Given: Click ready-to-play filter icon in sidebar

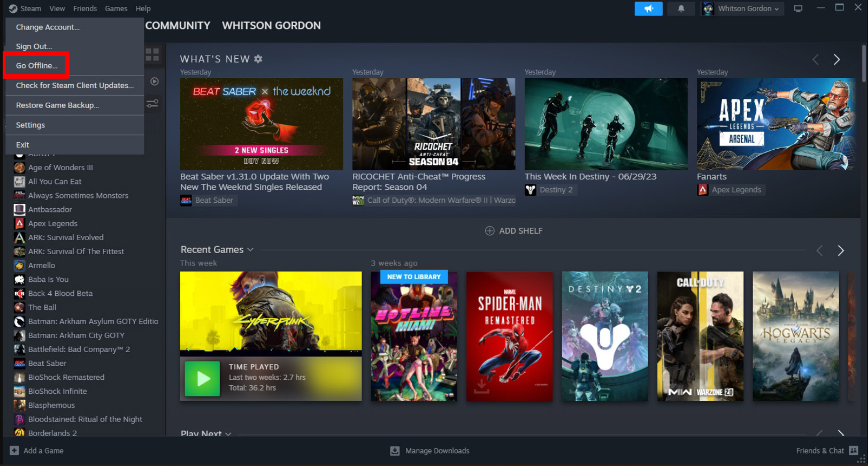Looking at the screenshot, I should pos(155,81).
